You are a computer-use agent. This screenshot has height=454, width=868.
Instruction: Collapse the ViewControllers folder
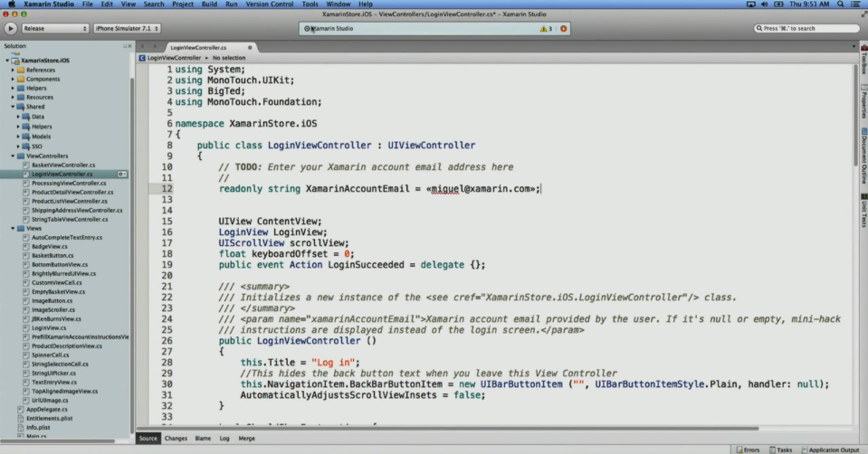click(x=13, y=156)
